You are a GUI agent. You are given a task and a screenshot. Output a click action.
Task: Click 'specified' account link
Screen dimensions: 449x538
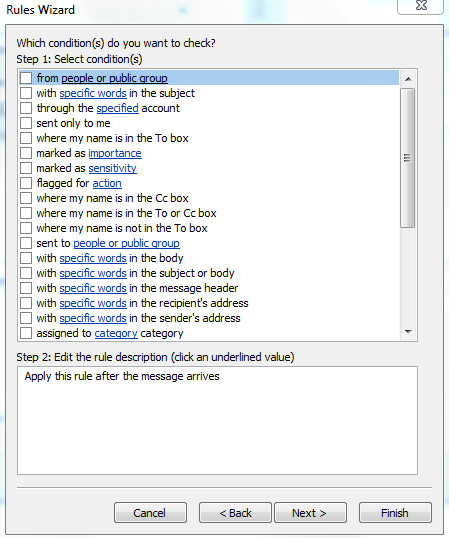point(118,108)
